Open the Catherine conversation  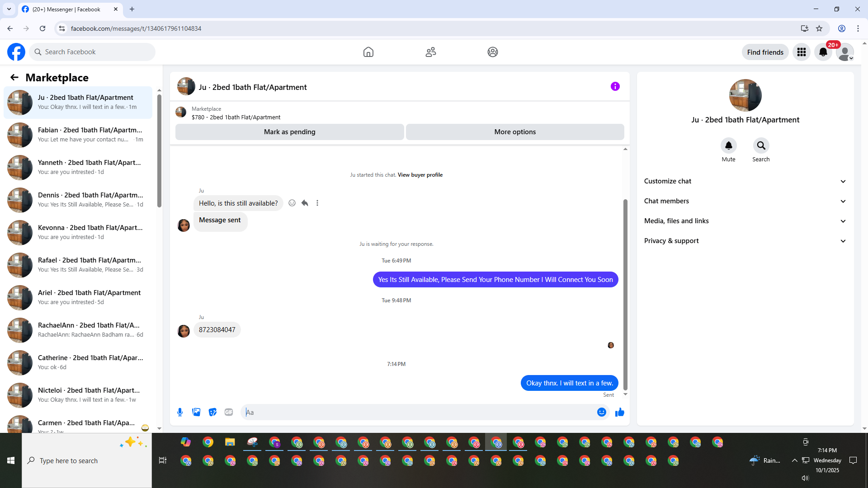click(x=78, y=363)
